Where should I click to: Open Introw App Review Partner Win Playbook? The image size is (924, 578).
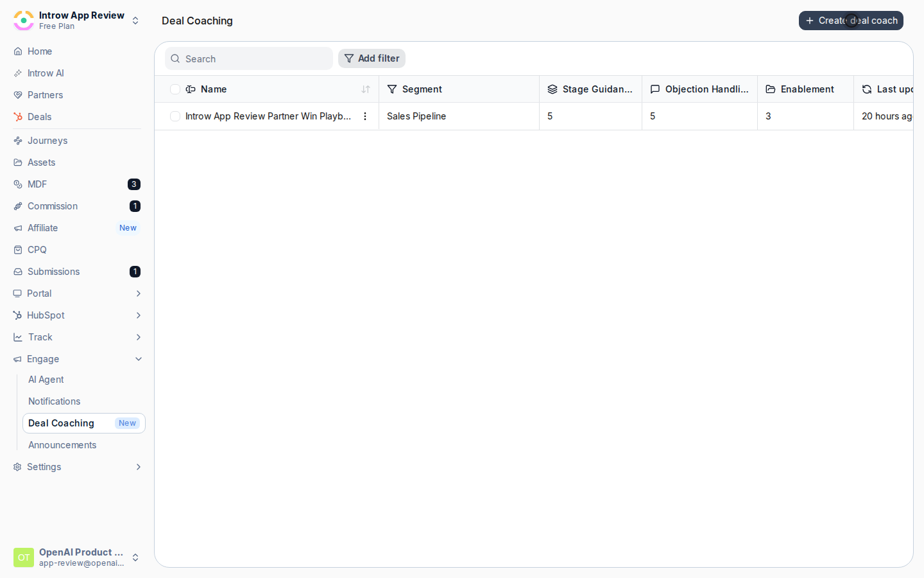268,116
